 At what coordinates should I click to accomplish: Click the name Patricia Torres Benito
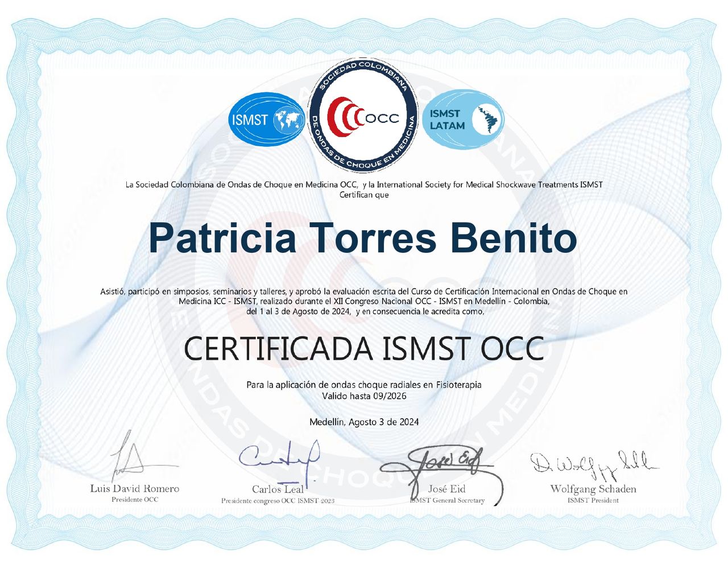point(363,238)
